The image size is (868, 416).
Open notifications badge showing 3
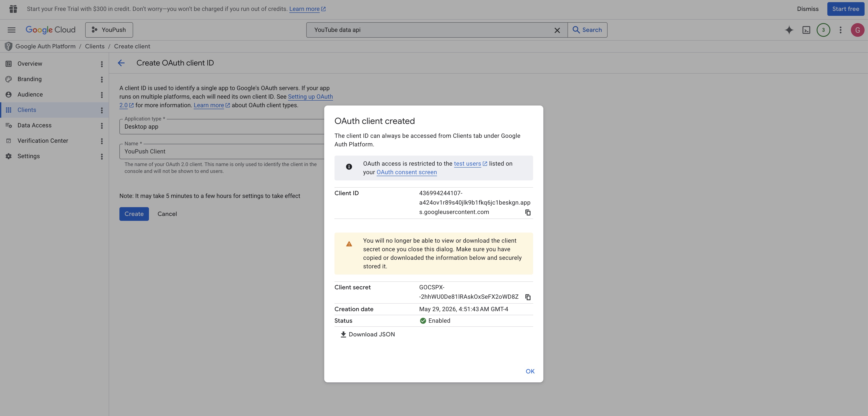click(823, 30)
